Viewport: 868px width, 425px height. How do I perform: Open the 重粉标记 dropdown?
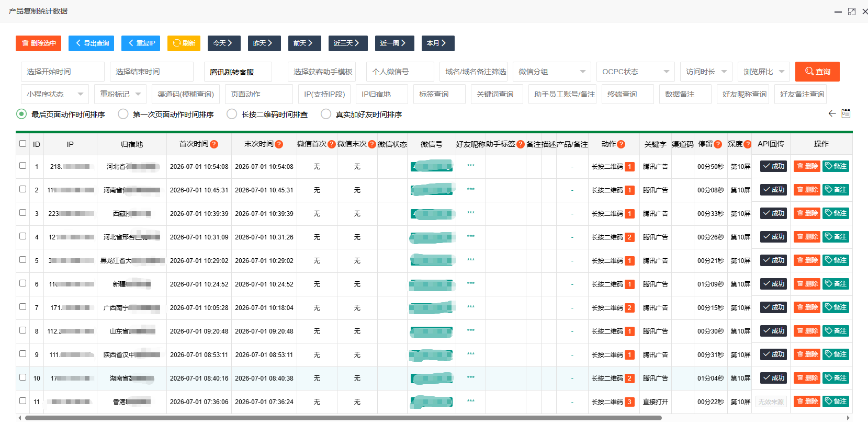click(120, 94)
